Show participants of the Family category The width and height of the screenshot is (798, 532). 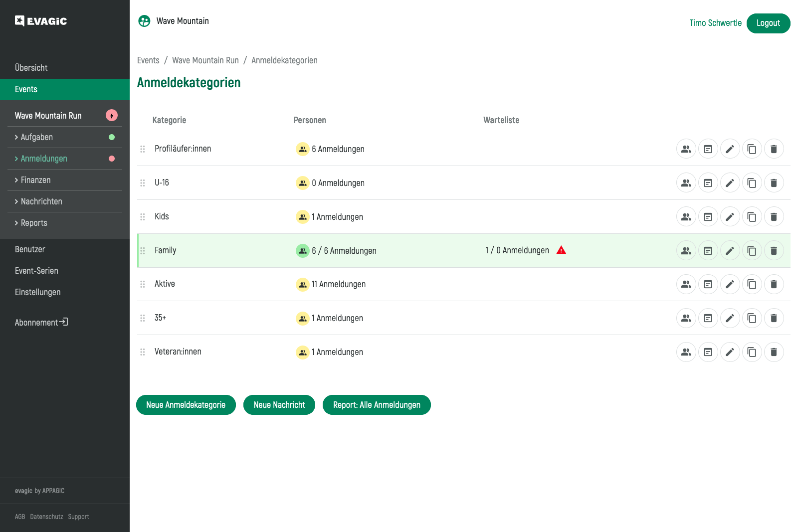coord(686,251)
